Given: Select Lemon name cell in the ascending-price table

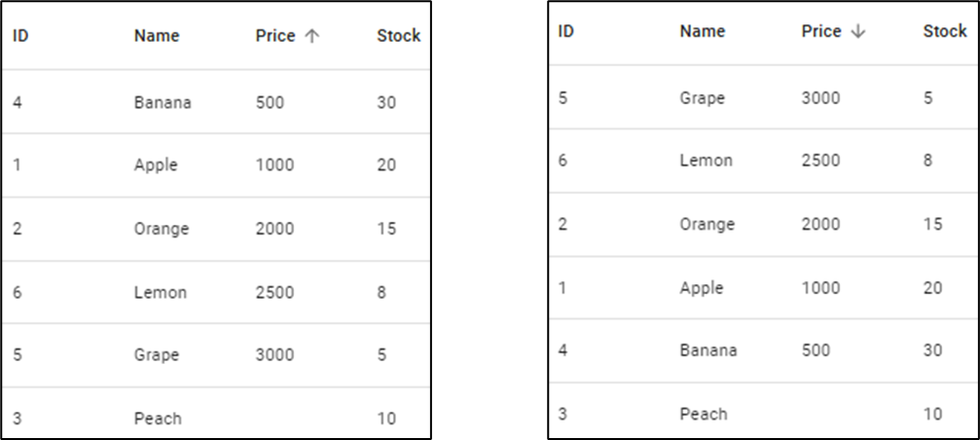Looking at the screenshot, I should (x=161, y=292).
